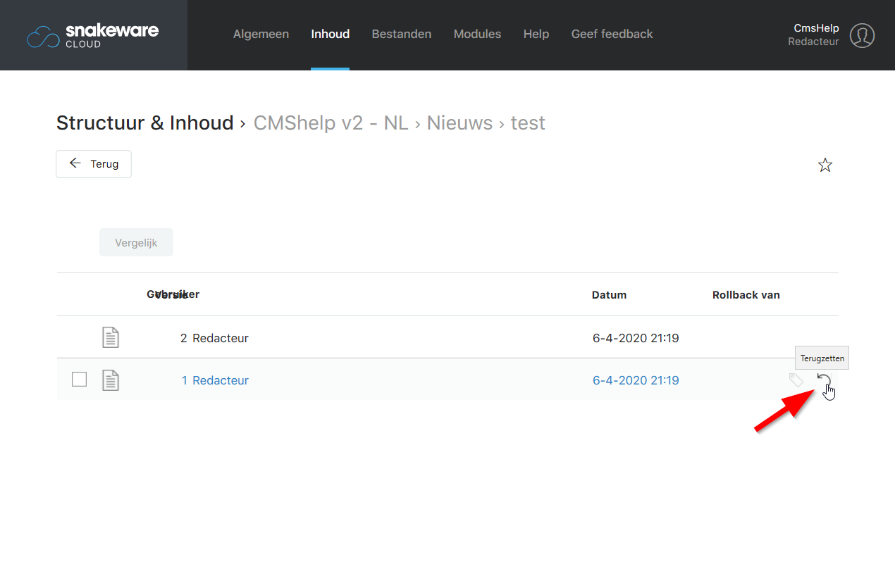Open the Help menu

coord(536,34)
